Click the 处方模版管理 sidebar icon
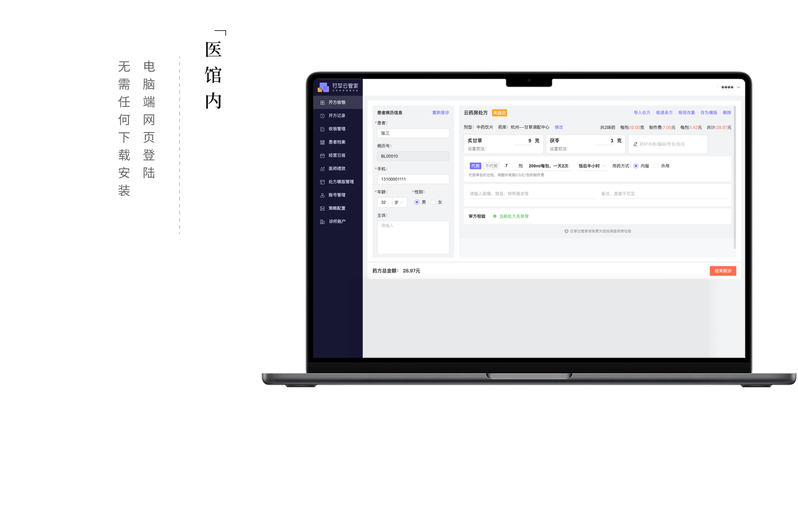The width and height of the screenshot is (798, 532). (x=322, y=182)
